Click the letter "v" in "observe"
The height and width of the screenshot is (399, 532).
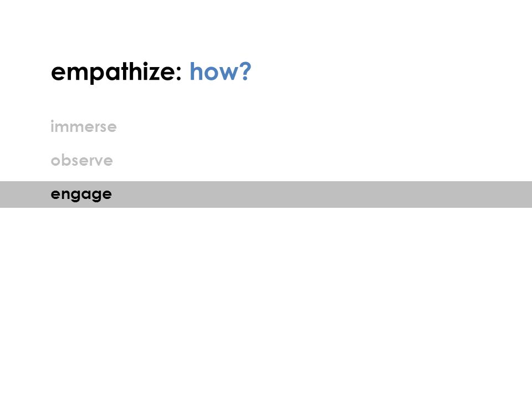tap(98, 161)
